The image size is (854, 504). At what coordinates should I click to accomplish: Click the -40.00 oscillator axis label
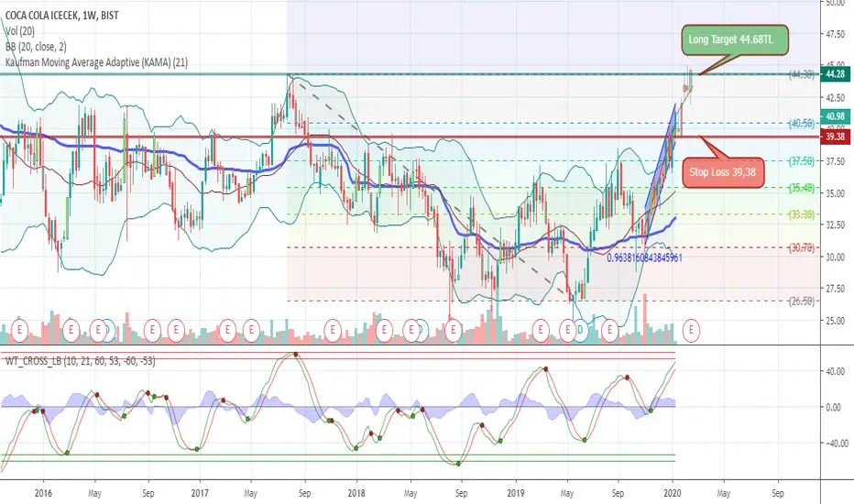[x=836, y=444]
